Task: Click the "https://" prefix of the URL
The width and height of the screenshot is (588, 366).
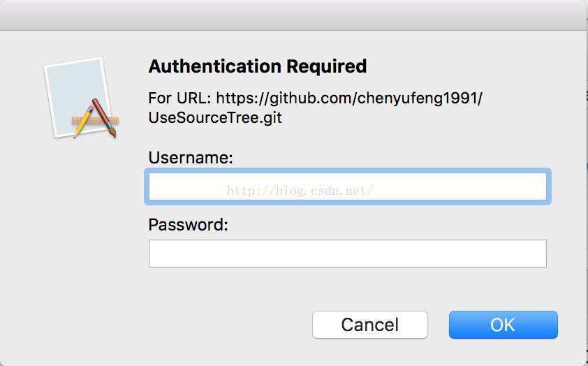Action: click(242, 98)
